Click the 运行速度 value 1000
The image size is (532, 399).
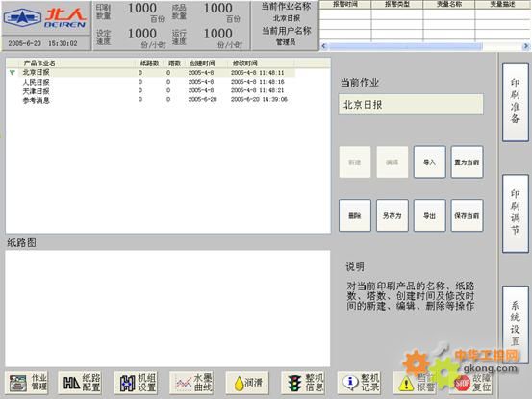coord(217,34)
